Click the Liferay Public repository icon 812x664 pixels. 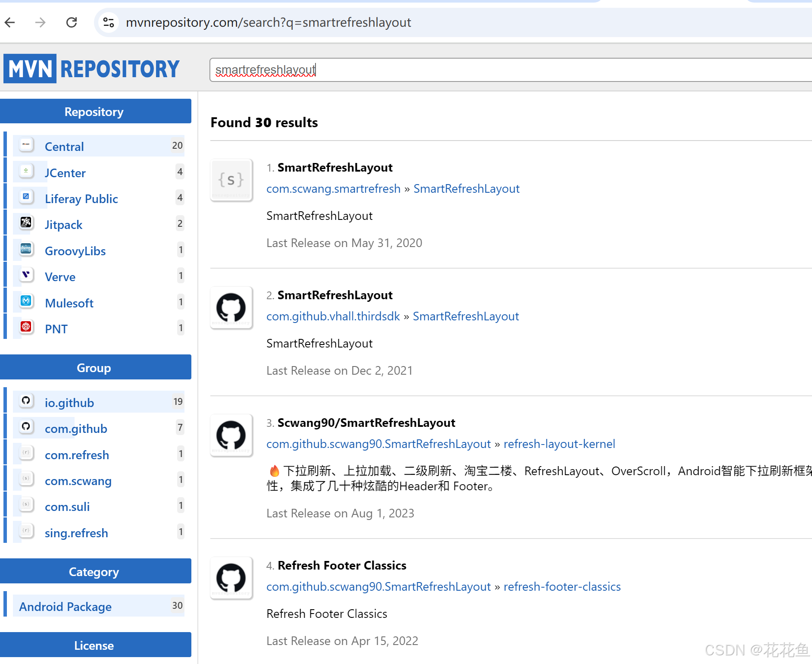(x=26, y=197)
